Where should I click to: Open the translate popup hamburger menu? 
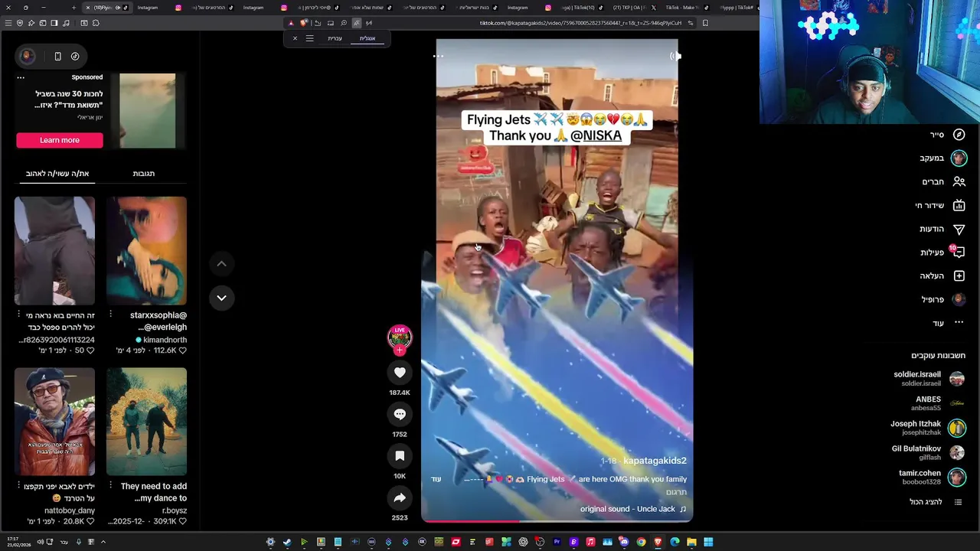coord(309,38)
